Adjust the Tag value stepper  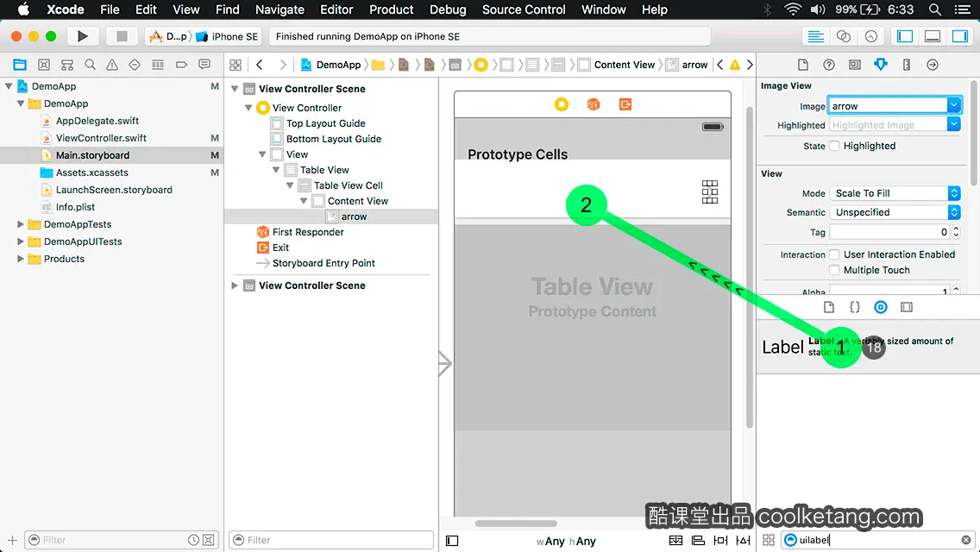coord(956,232)
